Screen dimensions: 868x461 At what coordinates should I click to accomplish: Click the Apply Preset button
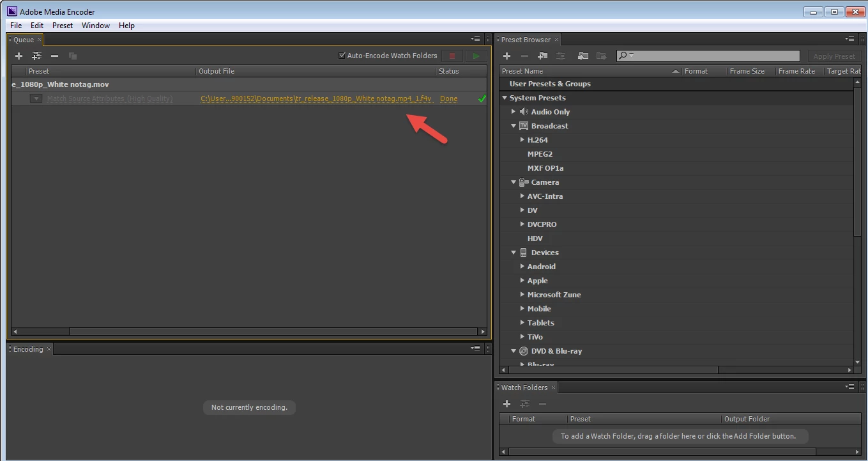pos(834,56)
